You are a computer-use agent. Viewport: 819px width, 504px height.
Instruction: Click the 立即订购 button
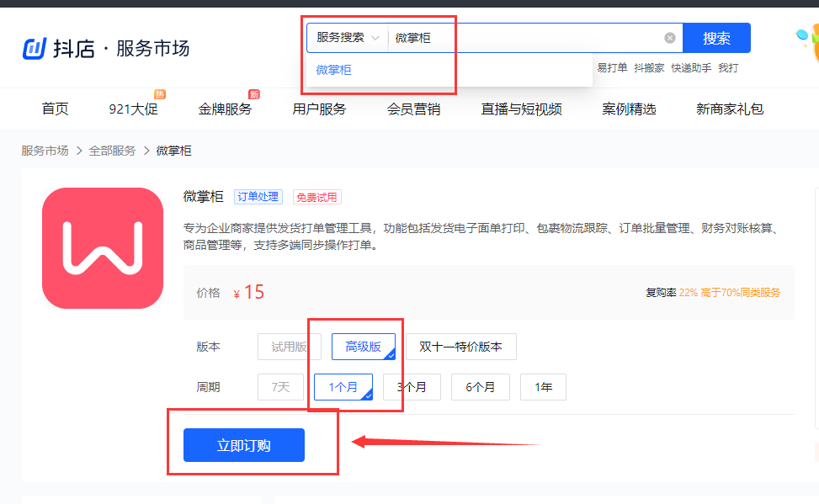click(x=244, y=445)
